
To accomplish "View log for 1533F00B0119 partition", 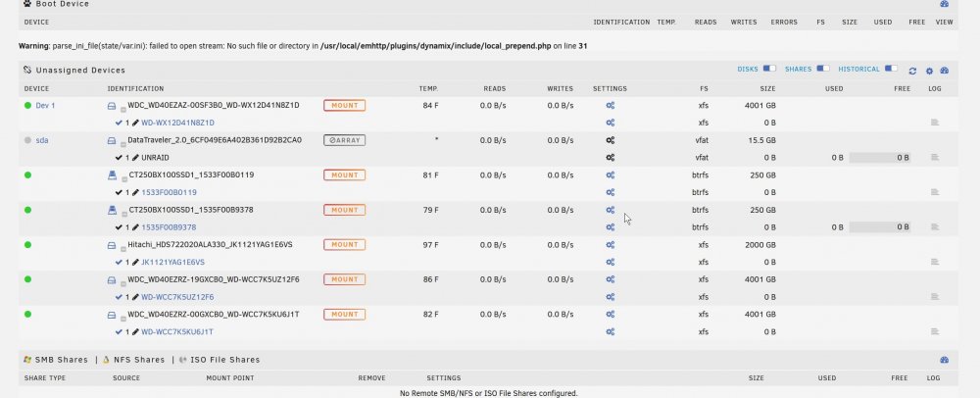I will (934, 192).
